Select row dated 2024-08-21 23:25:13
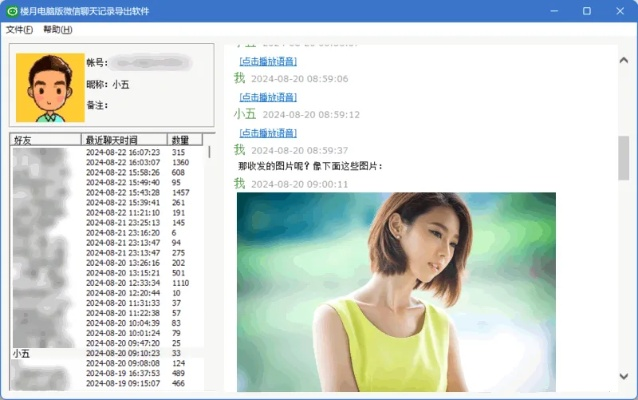This screenshot has height=400, width=638. coord(107,223)
